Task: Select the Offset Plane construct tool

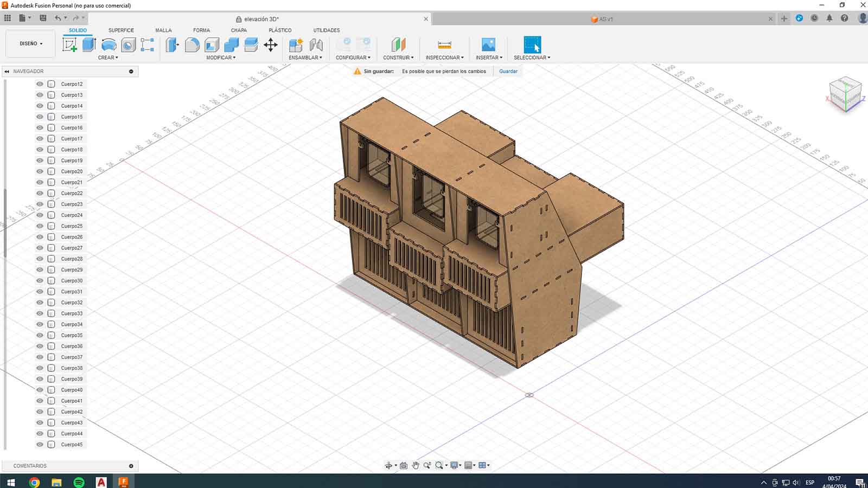Action: coord(398,44)
